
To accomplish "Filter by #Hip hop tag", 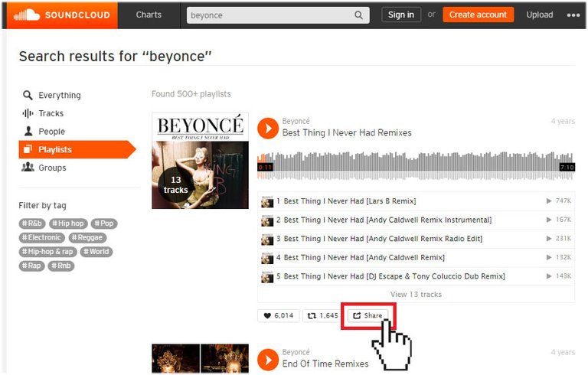I will (68, 223).
